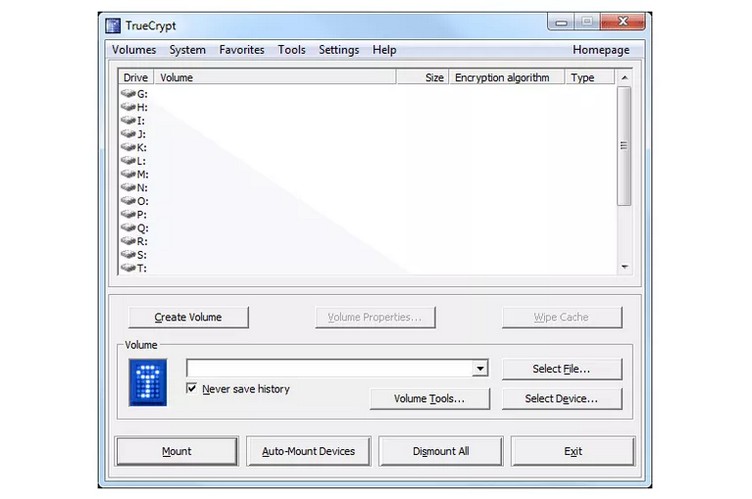Click the drive icon for Q:
The height and width of the screenshot is (499, 752).
point(128,227)
